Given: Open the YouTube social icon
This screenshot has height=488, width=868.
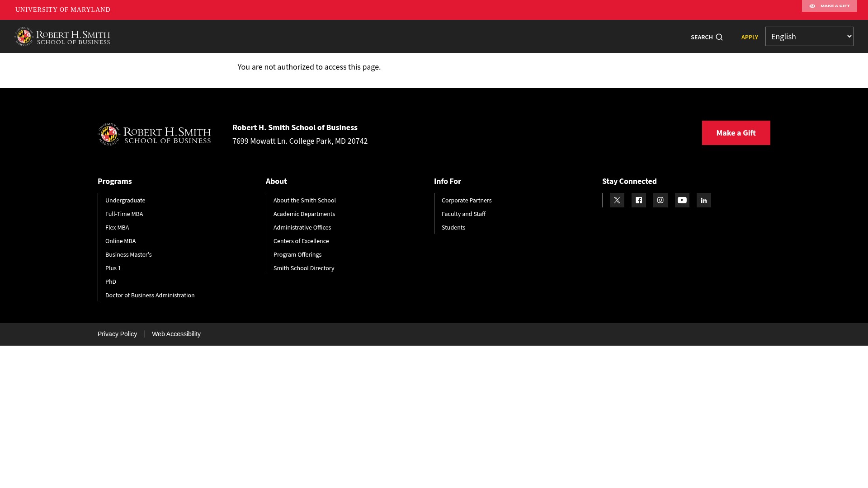Looking at the screenshot, I should pyautogui.click(x=682, y=200).
